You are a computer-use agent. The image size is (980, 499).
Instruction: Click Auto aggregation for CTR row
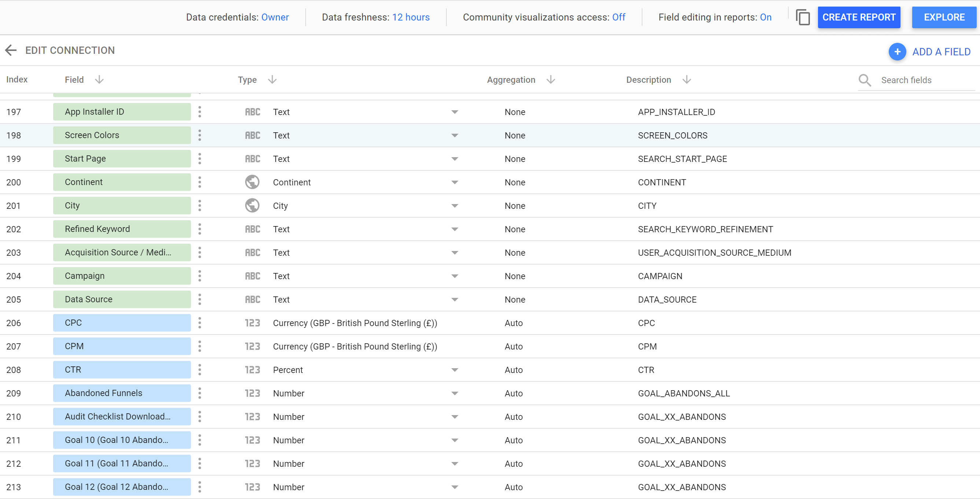513,370
